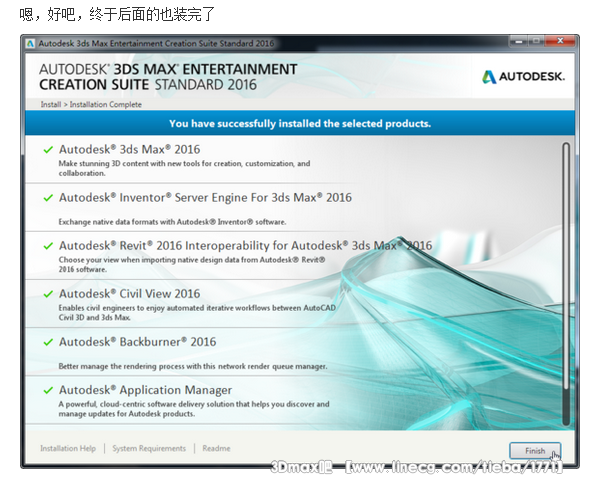
Task: Click the green checkmark beside 3ds Max 2016
Action: pyautogui.click(x=48, y=150)
